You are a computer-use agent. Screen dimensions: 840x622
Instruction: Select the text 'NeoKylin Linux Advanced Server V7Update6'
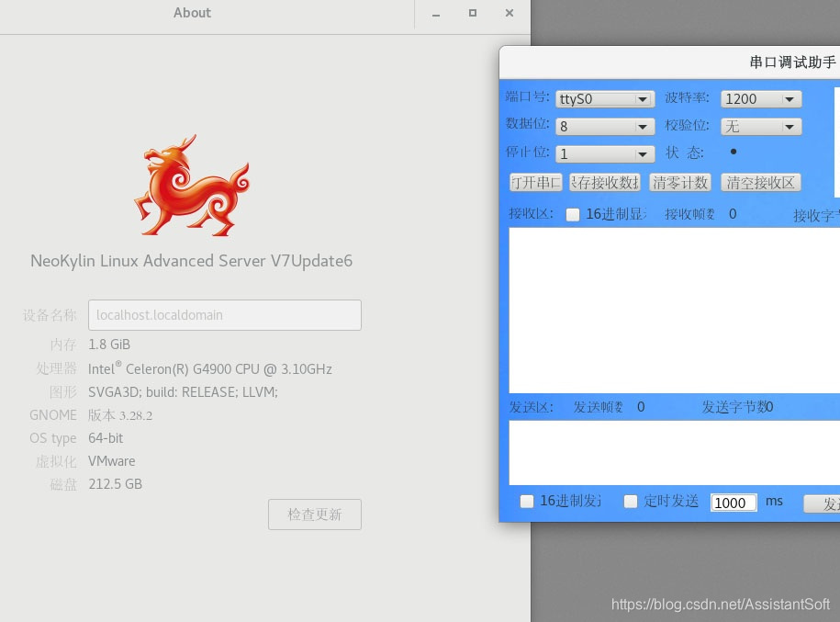[191, 261]
